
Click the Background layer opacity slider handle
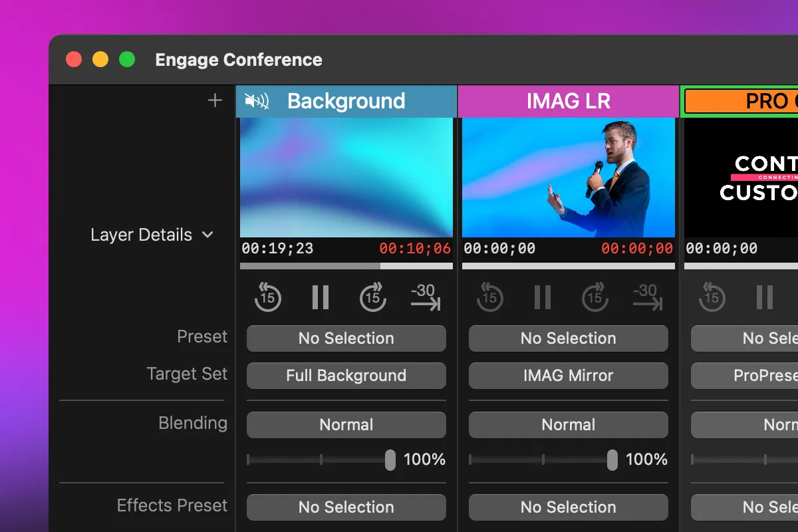(390, 460)
